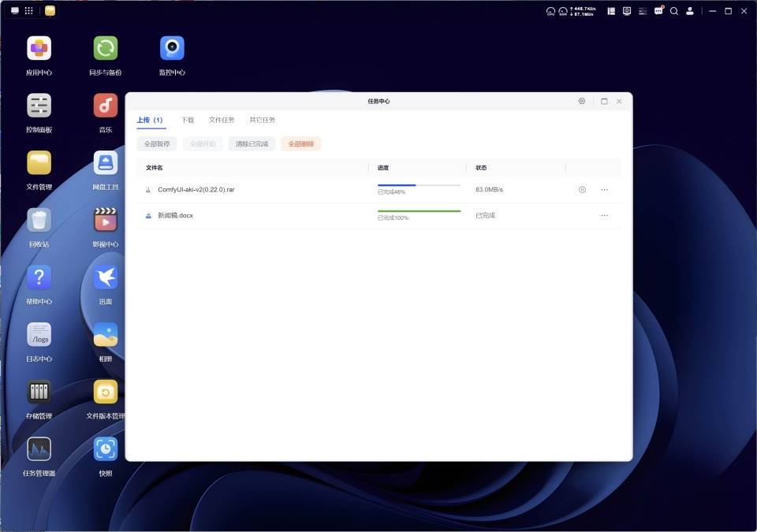Image resolution: width=757 pixels, height=532 pixels.
Task: Open the 监控中心 surveillance icon
Action: click(172, 48)
